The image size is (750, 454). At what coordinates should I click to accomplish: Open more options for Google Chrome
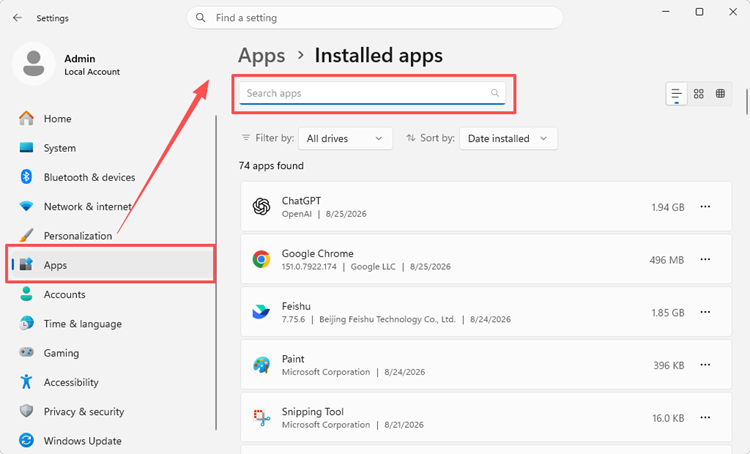[705, 259]
